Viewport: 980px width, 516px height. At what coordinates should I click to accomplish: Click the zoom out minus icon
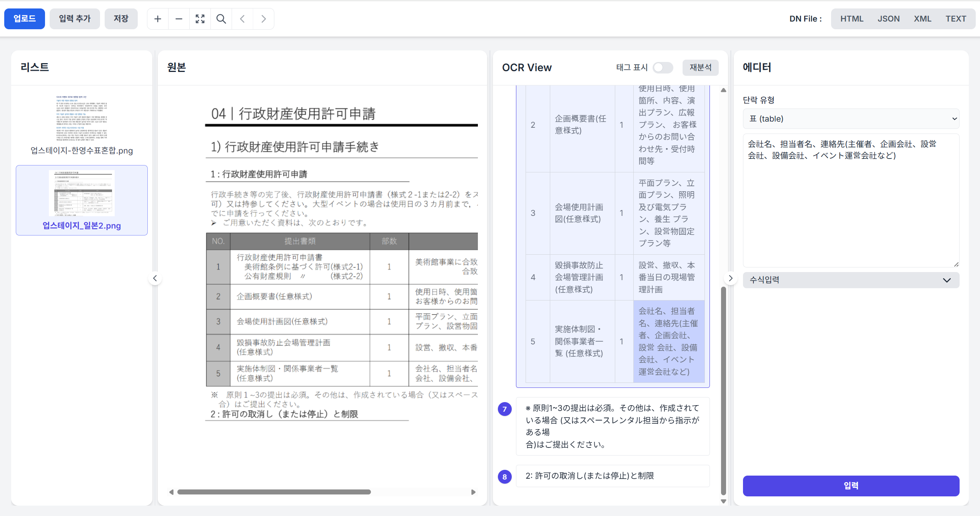coord(179,19)
